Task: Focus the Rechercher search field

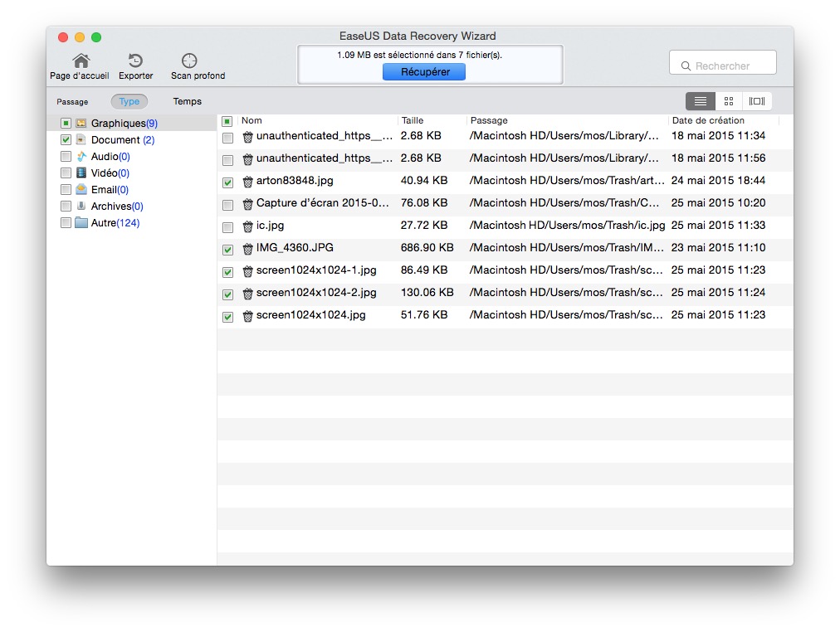Action: 723,62
